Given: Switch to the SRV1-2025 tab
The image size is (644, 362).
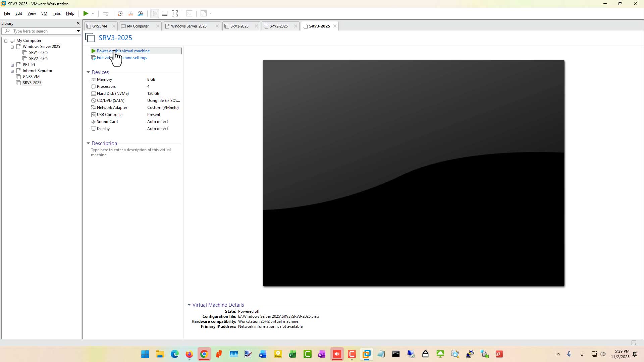Looking at the screenshot, I should click(x=239, y=26).
